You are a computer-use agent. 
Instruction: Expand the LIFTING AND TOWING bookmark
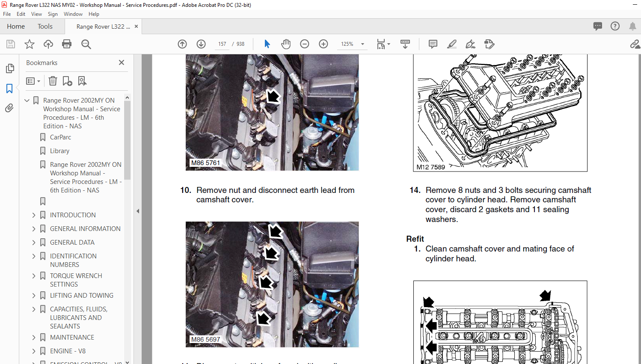[x=34, y=296]
